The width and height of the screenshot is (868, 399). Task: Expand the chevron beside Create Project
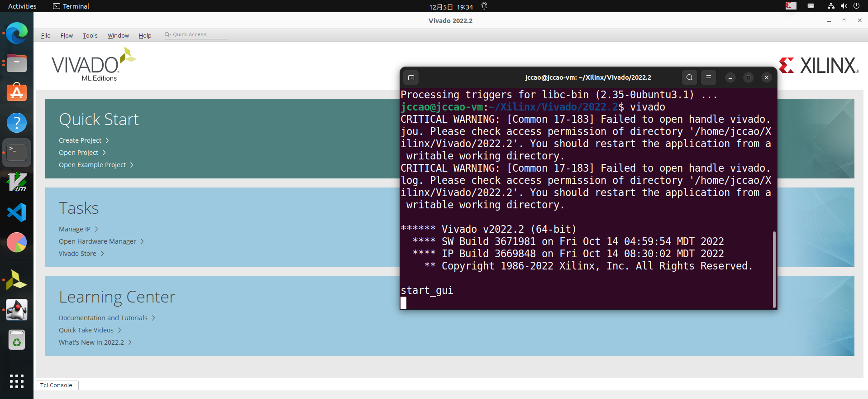pyautogui.click(x=107, y=140)
